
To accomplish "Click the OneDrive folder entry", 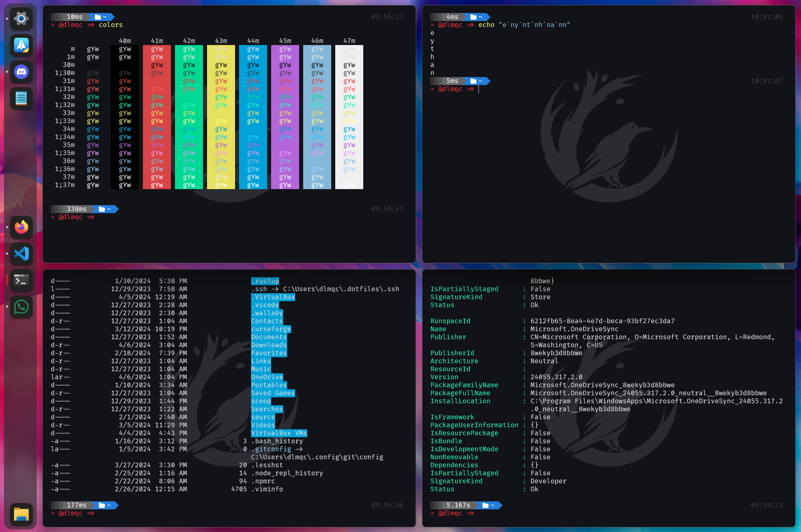I will (x=266, y=377).
